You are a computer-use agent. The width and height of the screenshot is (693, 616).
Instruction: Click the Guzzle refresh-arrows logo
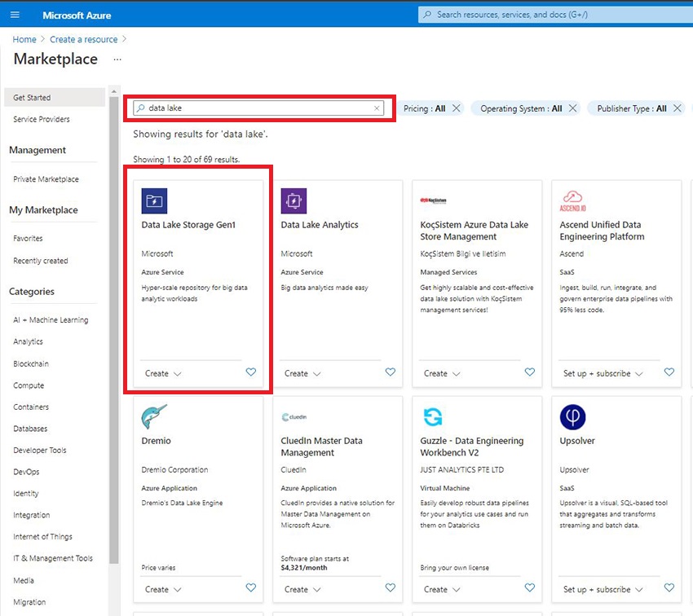click(433, 416)
